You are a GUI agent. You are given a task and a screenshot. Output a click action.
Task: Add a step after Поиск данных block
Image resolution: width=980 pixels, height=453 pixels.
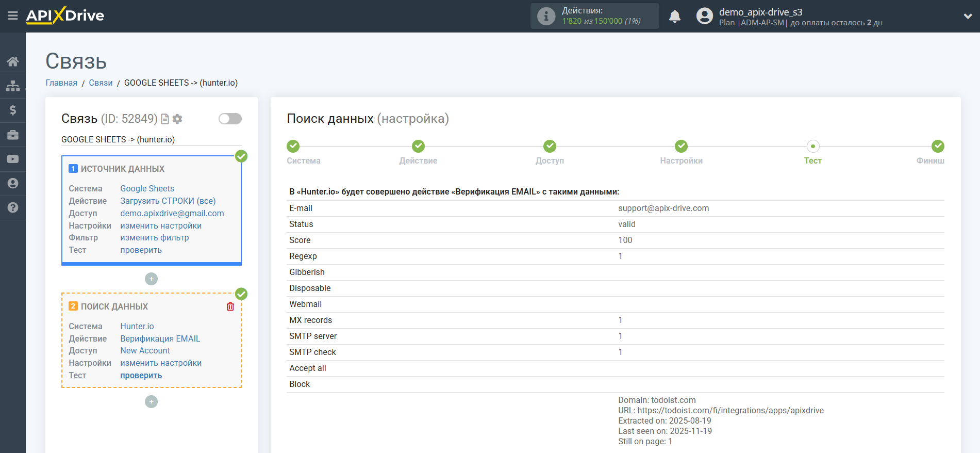pos(151,401)
